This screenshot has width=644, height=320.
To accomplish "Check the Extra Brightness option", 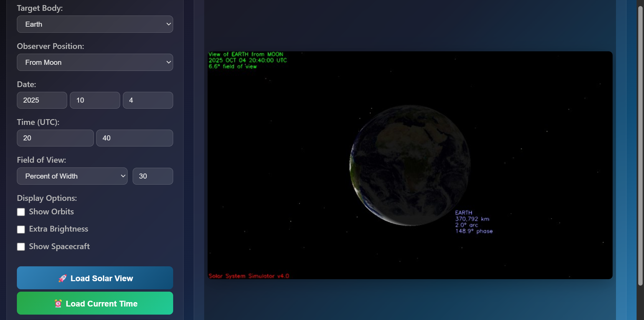I will tap(21, 229).
